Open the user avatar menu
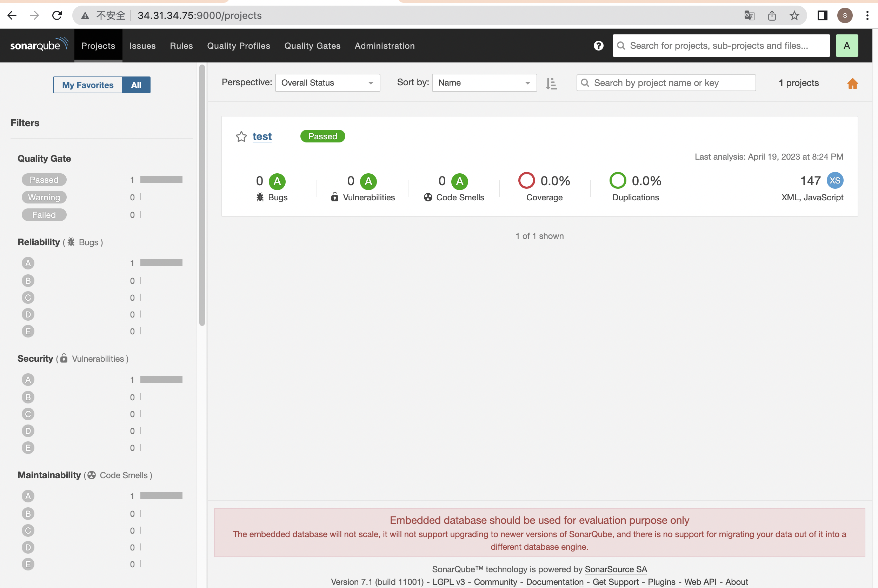 pos(846,45)
